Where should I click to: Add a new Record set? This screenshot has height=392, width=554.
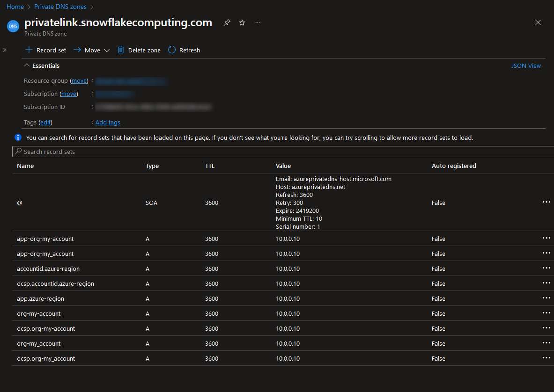coord(45,50)
